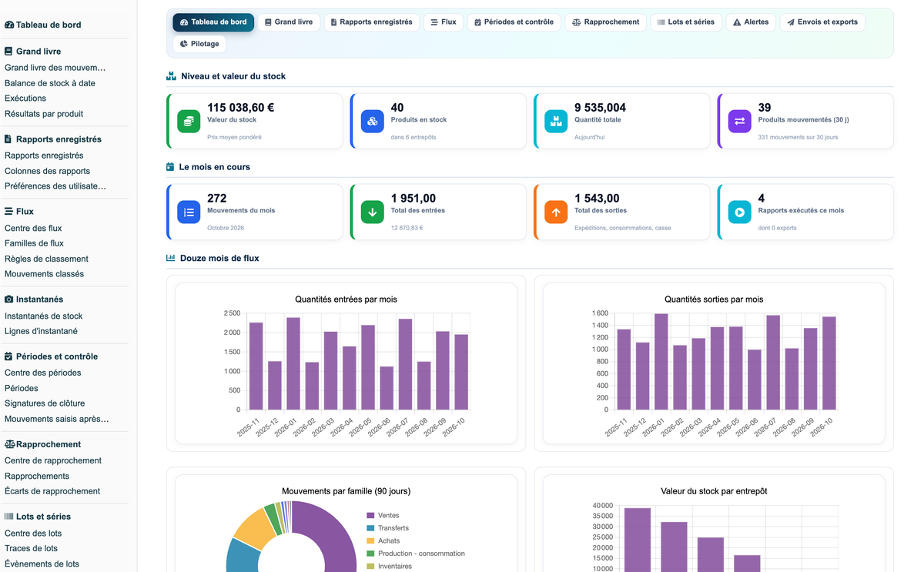The width and height of the screenshot is (924, 572).
Task: Click the book icon beside sidebar Grand livre
Action: point(8,52)
